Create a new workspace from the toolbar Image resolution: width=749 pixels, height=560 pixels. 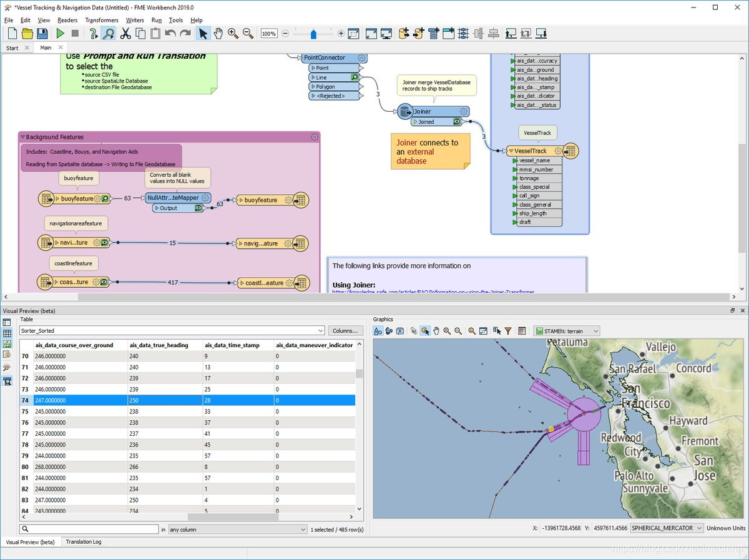12,33
